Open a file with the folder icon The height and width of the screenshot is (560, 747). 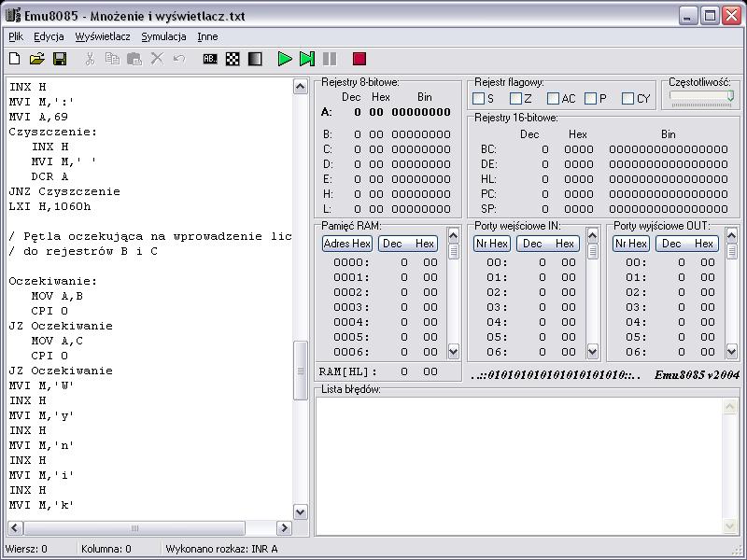click(x=36, y=59)
